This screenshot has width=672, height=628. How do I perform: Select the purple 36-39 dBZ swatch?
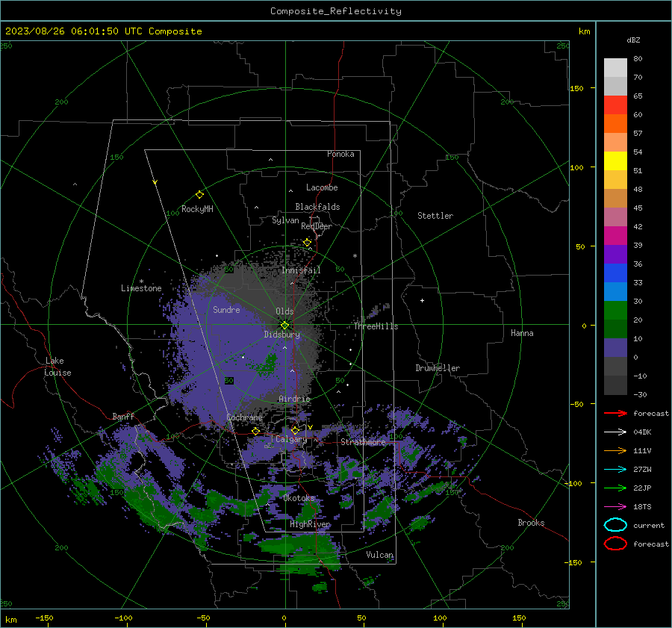pos(615,254)
